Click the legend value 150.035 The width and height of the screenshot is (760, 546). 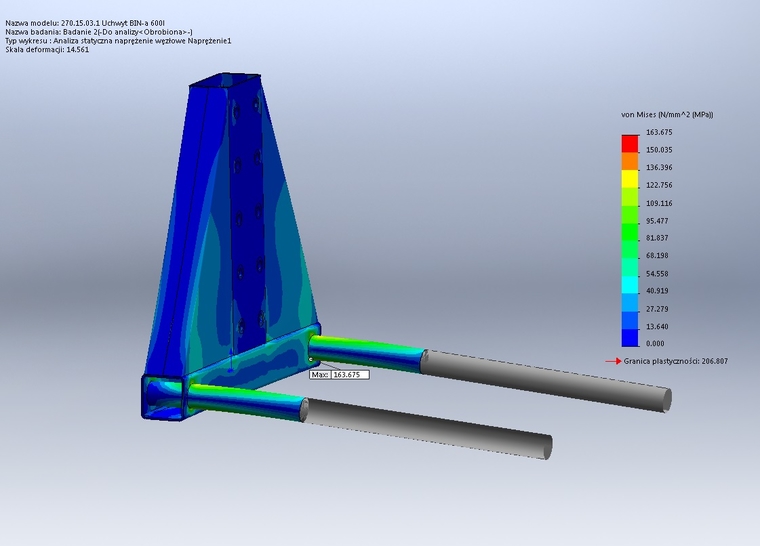(x=659, y=150)
